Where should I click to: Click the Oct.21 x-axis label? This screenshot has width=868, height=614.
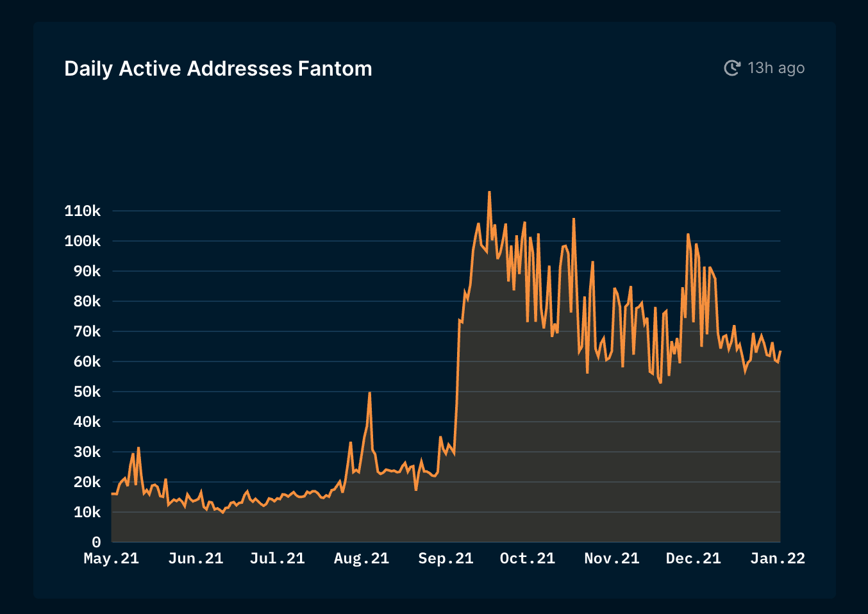[x=528, y=559]
